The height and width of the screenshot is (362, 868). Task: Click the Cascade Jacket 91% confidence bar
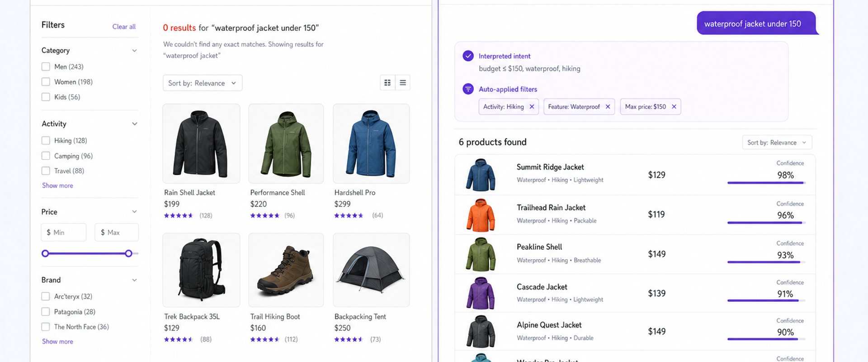pos(766,300)
